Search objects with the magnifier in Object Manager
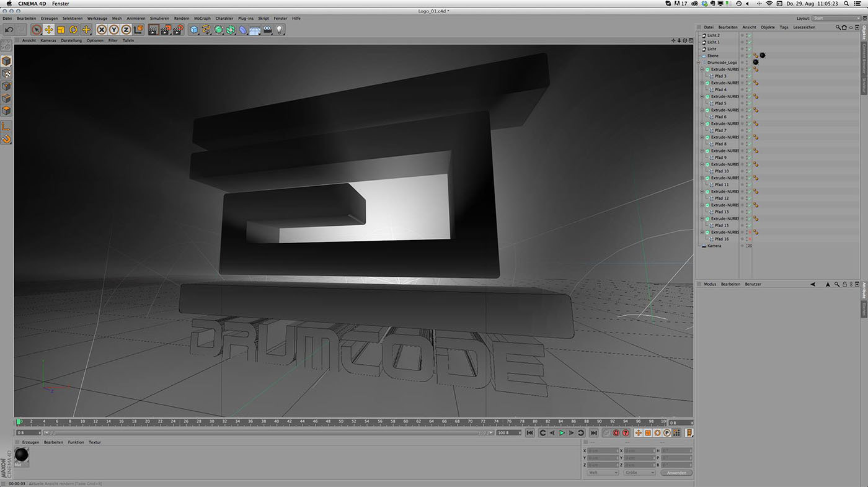Image resolution: width=868 pixels, height=487 pixels. coord(838,27)
